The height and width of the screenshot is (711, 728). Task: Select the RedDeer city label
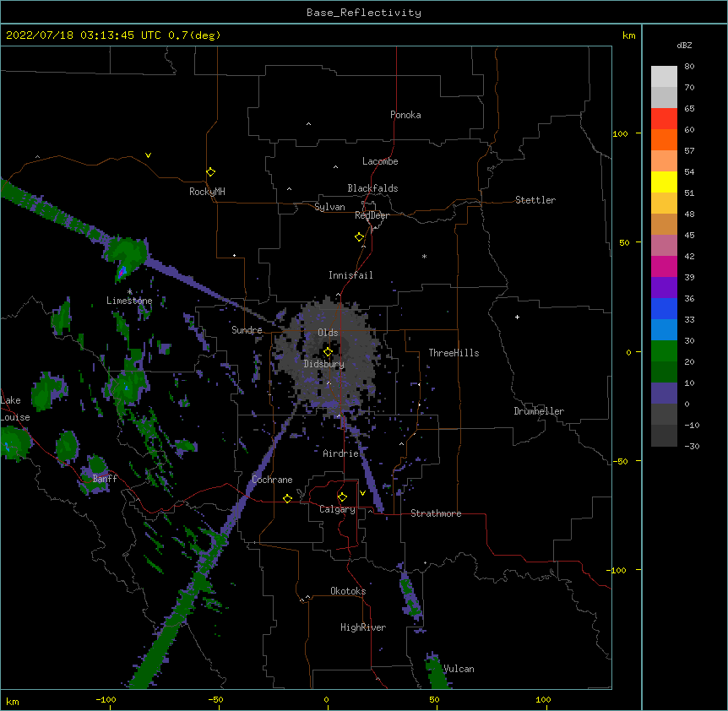pos(372,215)
